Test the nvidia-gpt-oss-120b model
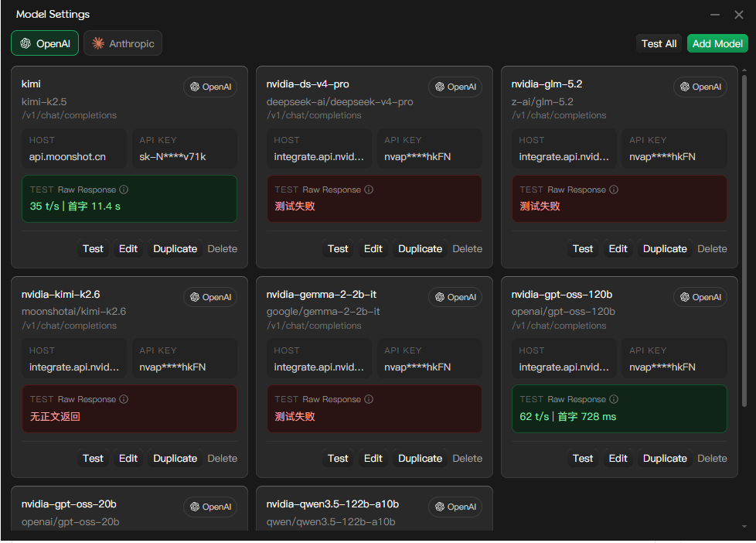Image resolution: width=756 pixels, height=543 pixels. pos(582,459)
